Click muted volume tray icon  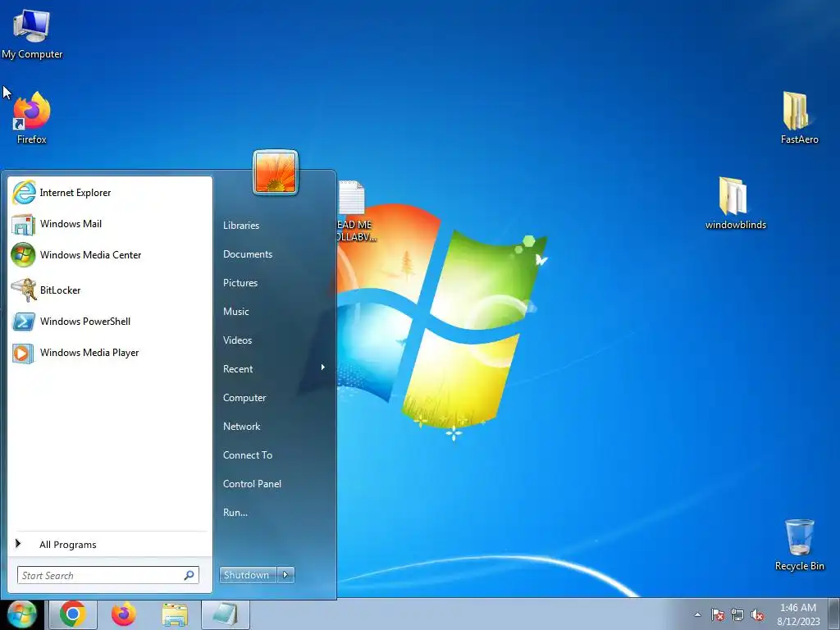(757, 615)
